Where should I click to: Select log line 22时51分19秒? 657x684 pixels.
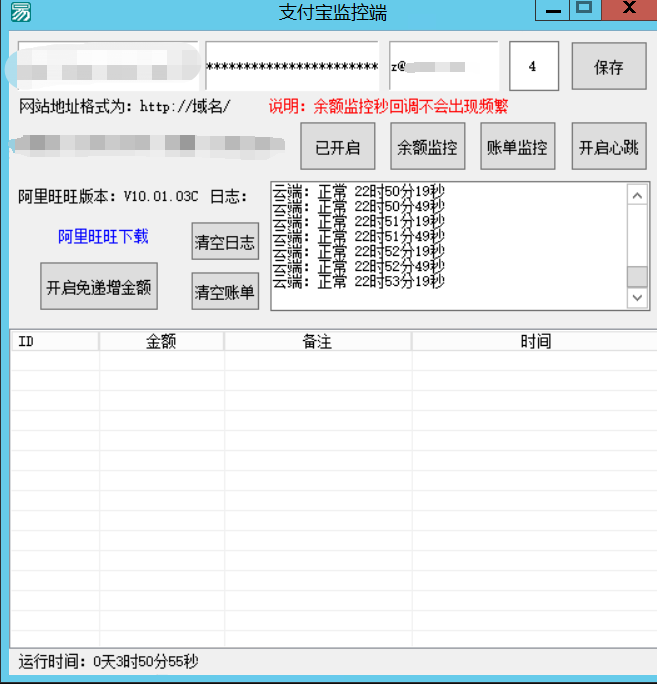point(359,221)
